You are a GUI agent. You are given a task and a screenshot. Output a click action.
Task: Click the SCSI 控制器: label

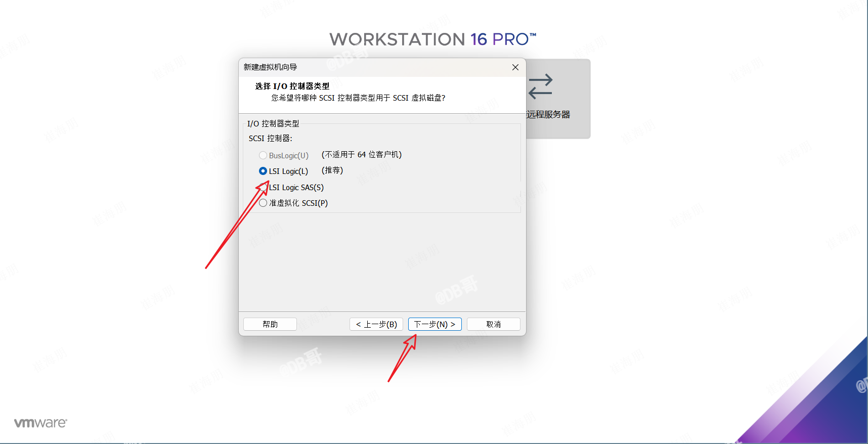point(271,139)
